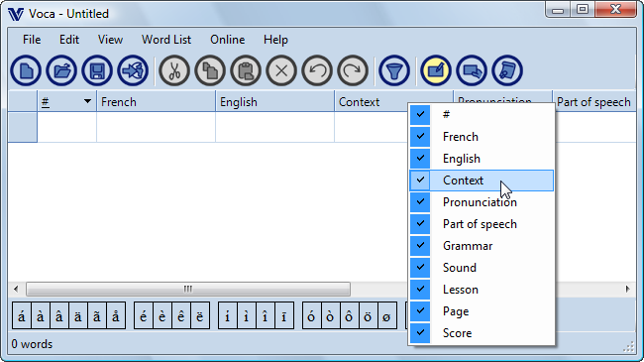This screenshot has height=362, width=644.
Task: Insert the á character button
Action: click(x=22, y=315)
